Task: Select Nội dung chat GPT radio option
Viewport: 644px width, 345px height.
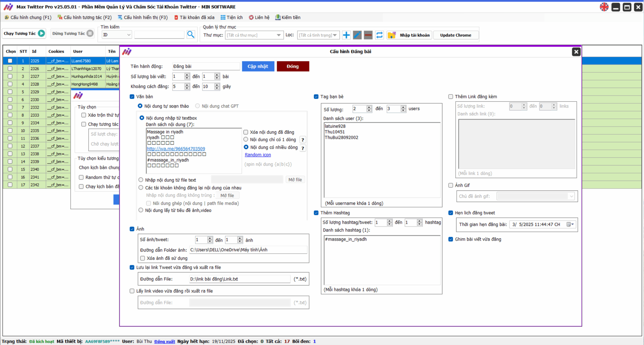Action: (x=197, y=106)
